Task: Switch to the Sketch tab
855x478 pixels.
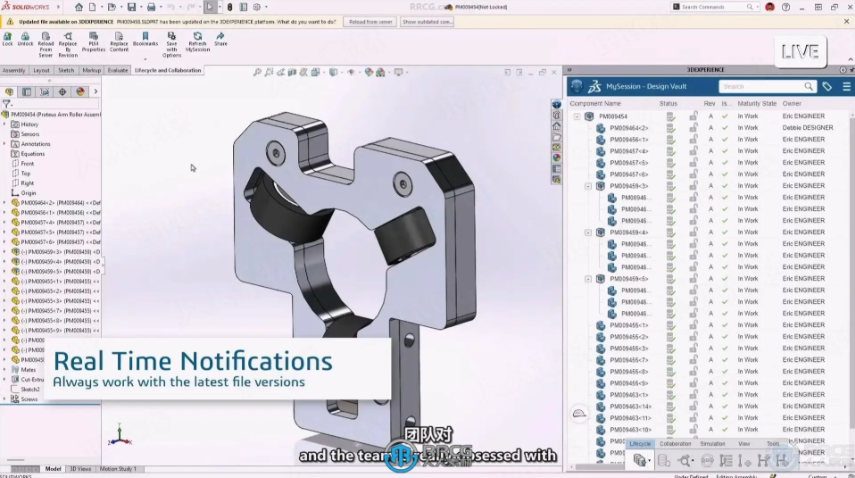Action: pos(66,70)
